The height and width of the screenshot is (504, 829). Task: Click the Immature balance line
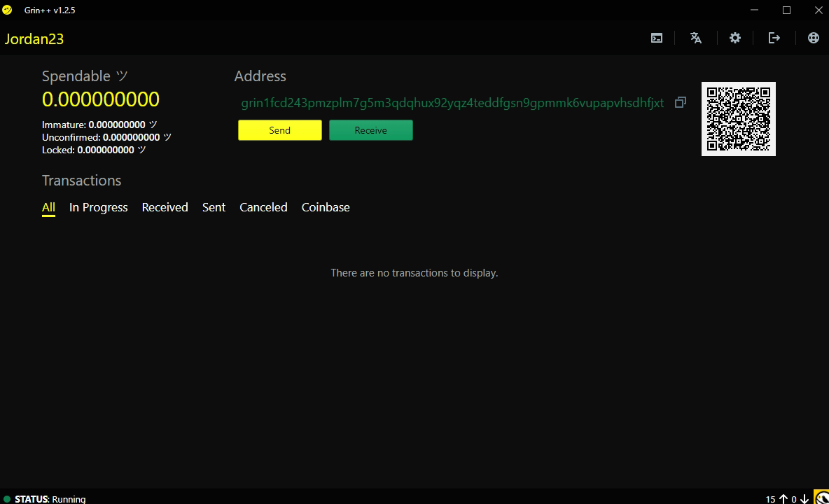[x=99, y=125]
